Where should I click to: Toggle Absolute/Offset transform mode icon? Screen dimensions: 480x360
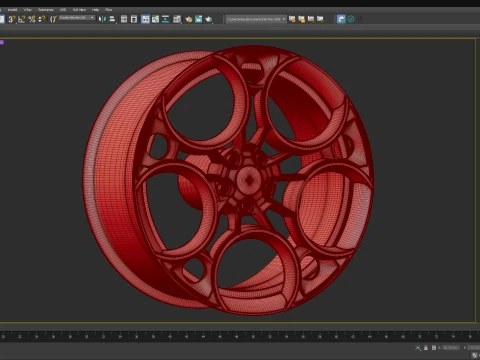tap(434, 348)
